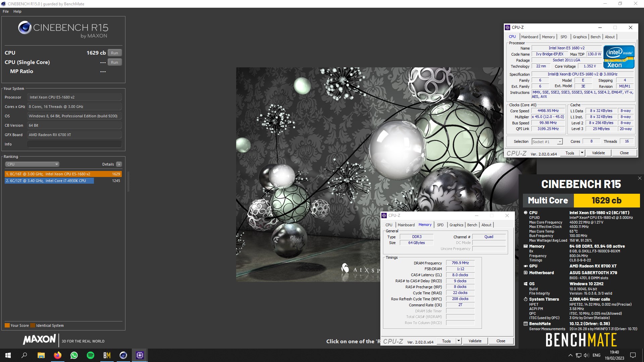Expand Tools arrow in CPU window
The width and height of the screenshot is (644, 362).
[582, 153]
